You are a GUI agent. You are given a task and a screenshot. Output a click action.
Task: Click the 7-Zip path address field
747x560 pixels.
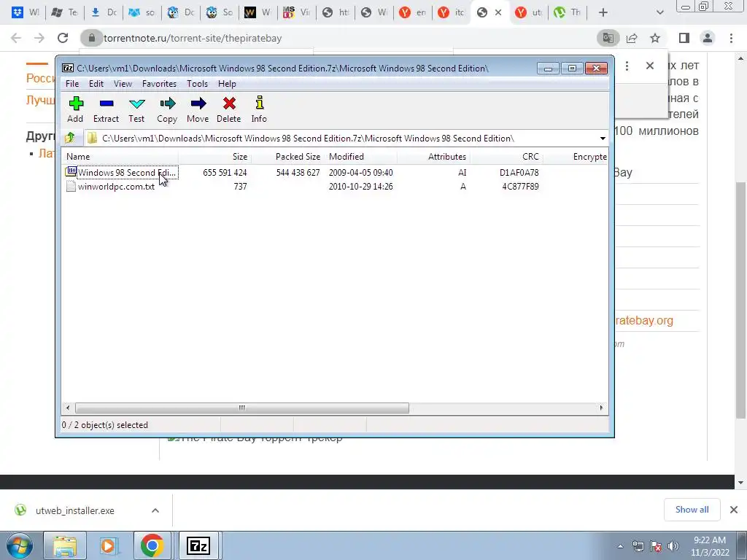coord(341,139)
